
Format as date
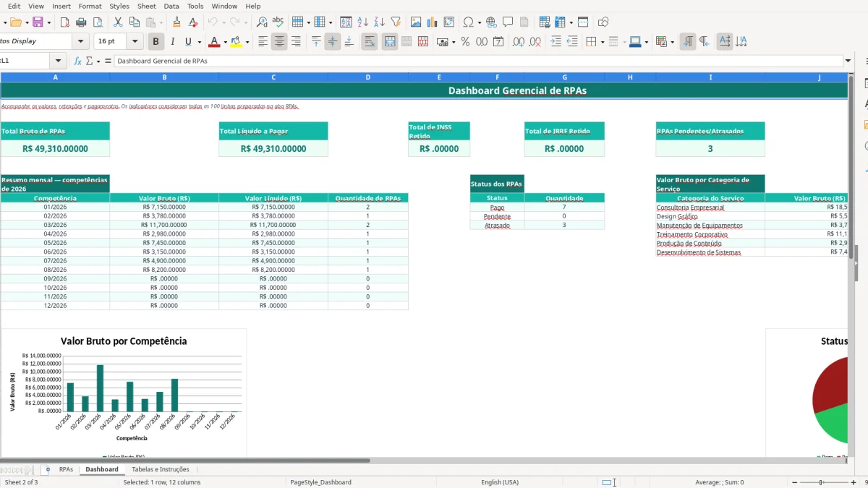point(498,42)
